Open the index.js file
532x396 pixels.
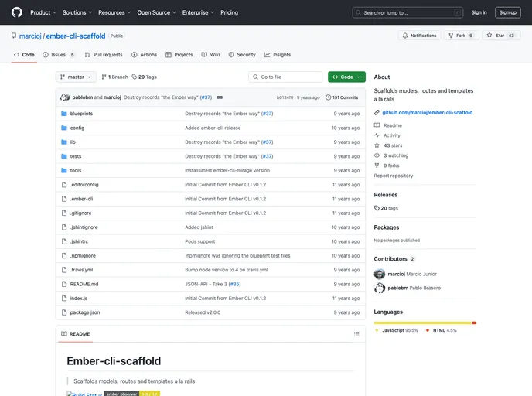[78, 299]
